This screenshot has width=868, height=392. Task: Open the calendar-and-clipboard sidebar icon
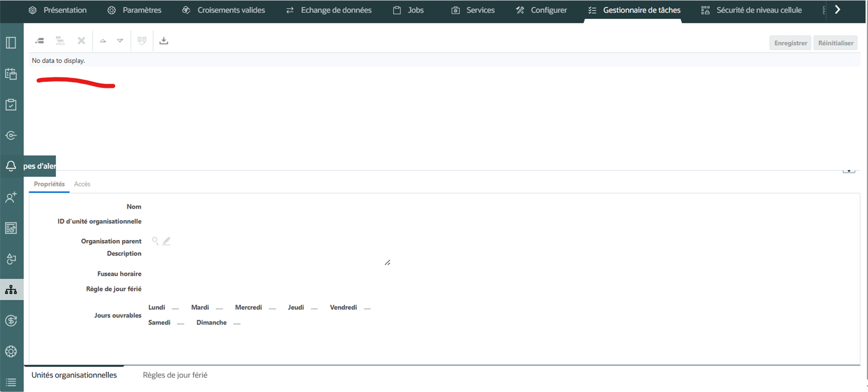pyautogui.click(x=11, y=73)
